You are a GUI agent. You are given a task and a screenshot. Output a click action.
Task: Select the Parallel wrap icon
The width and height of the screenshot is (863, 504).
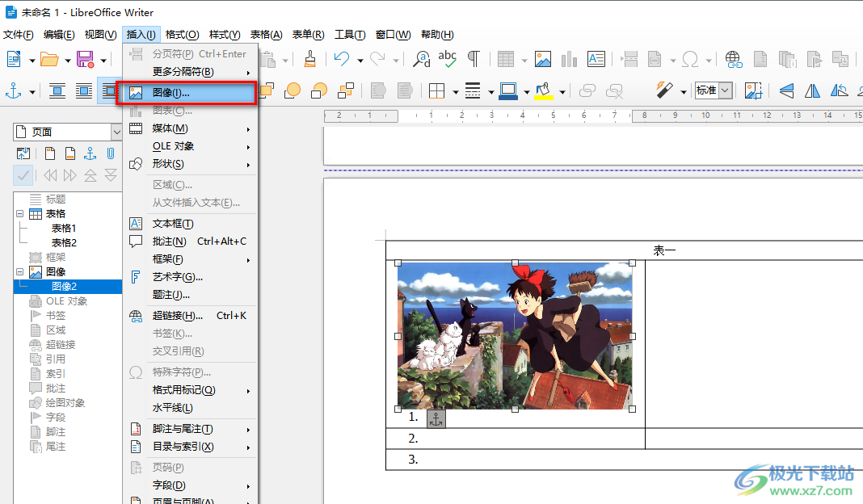point(84,90)
